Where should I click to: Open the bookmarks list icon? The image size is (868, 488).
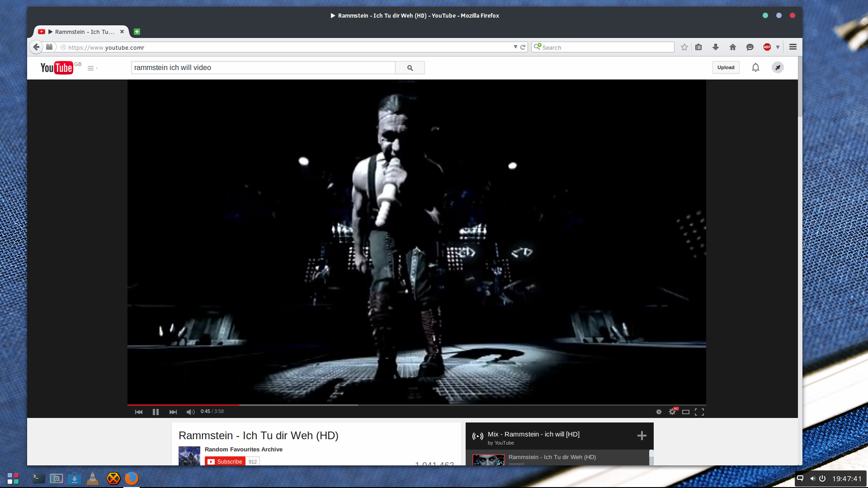tap(698, 47)
